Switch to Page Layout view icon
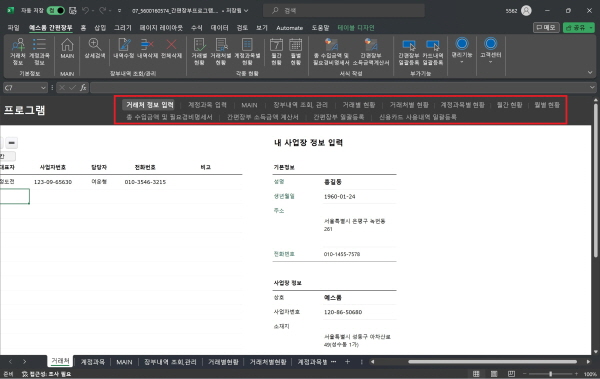The height and width of the screenshot is (379, 600). [x=494, y=374]
